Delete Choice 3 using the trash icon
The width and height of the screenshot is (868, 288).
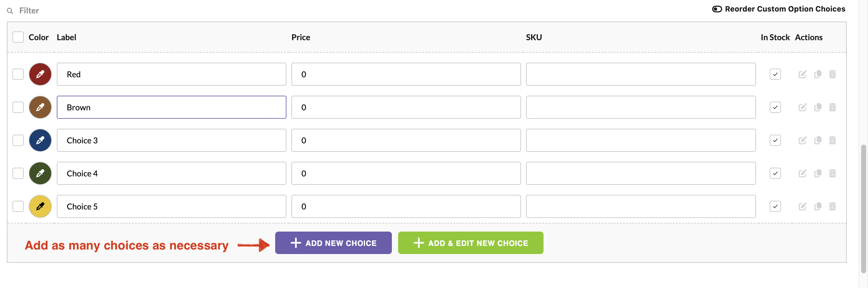coord(832,140)
